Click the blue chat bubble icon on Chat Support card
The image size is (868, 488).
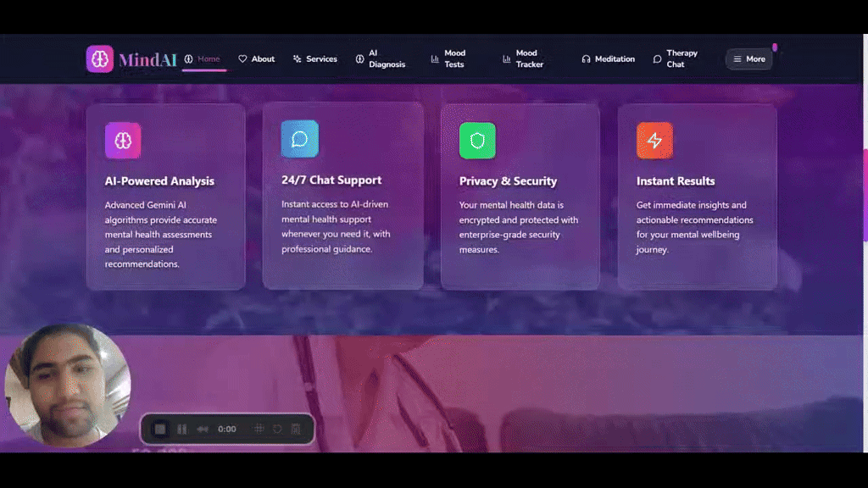click(299, 139)
